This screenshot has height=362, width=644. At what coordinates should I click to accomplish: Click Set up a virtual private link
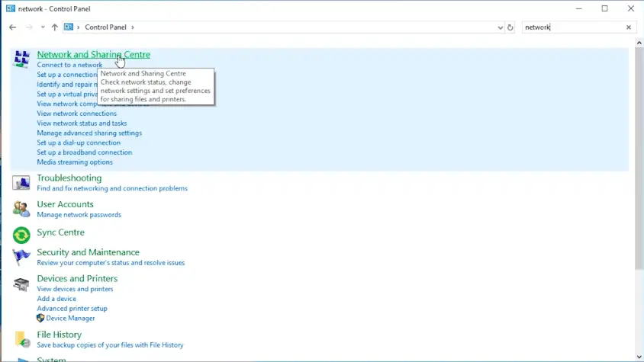[67, 94]
